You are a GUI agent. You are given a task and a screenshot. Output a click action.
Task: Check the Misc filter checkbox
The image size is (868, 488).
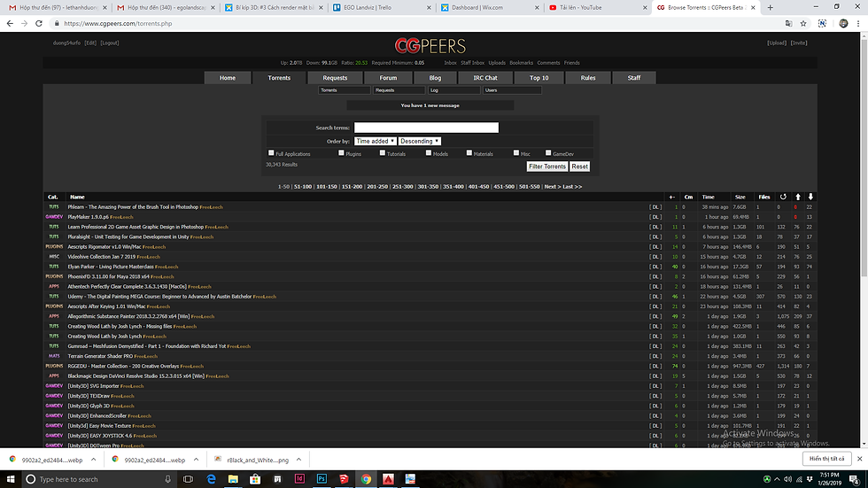[515, 152]
